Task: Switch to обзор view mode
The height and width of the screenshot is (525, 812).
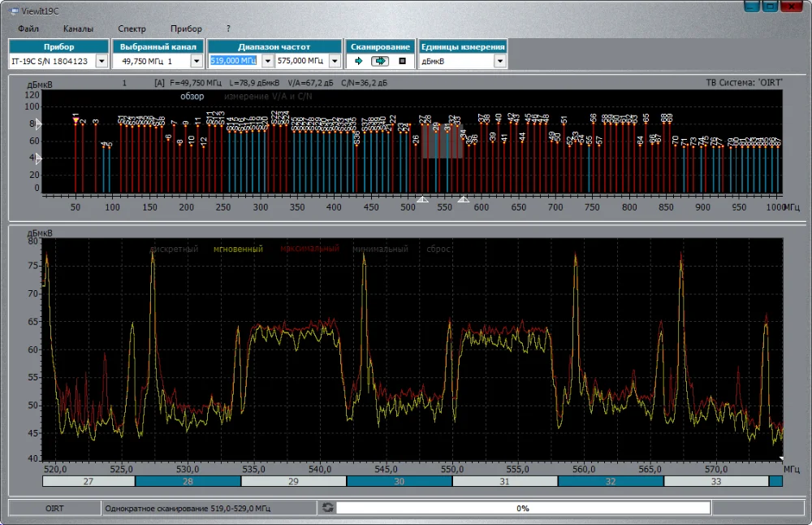Action: pos(192,97)
